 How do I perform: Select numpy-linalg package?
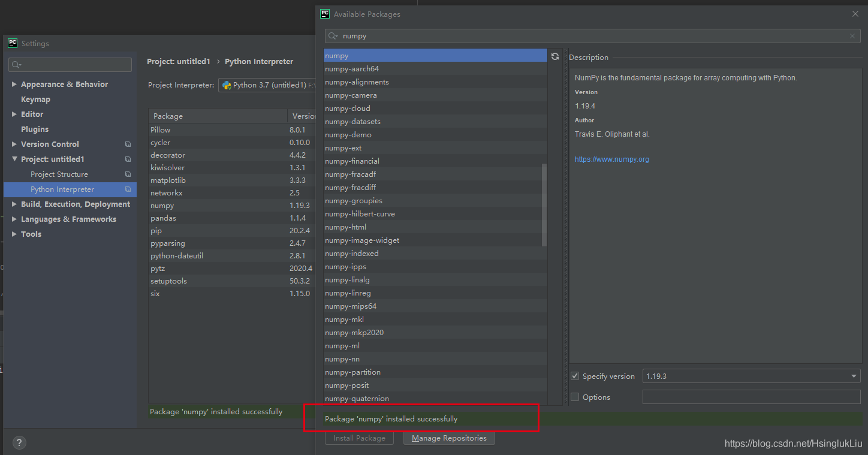(435, 280)
